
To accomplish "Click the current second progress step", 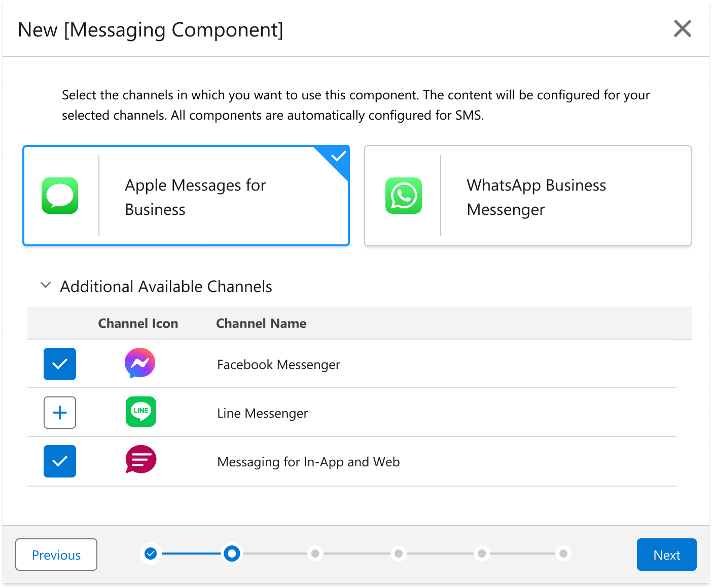I will [x=232, y=554].
